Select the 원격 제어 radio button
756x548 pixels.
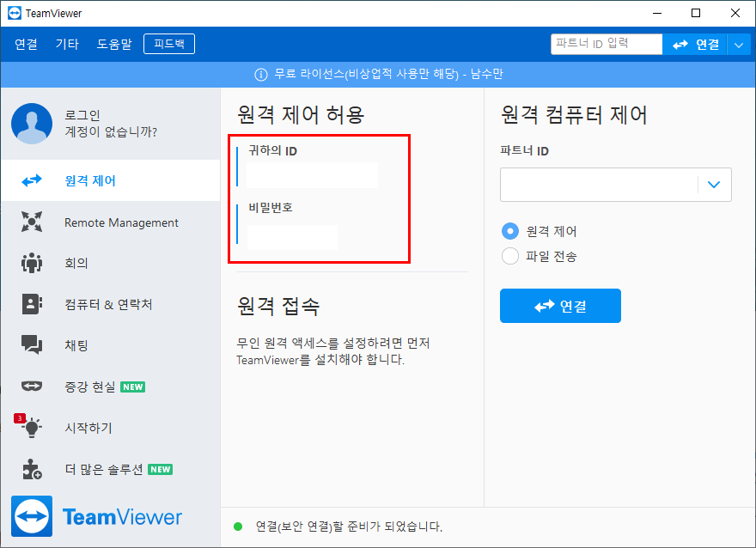point(510,231)
